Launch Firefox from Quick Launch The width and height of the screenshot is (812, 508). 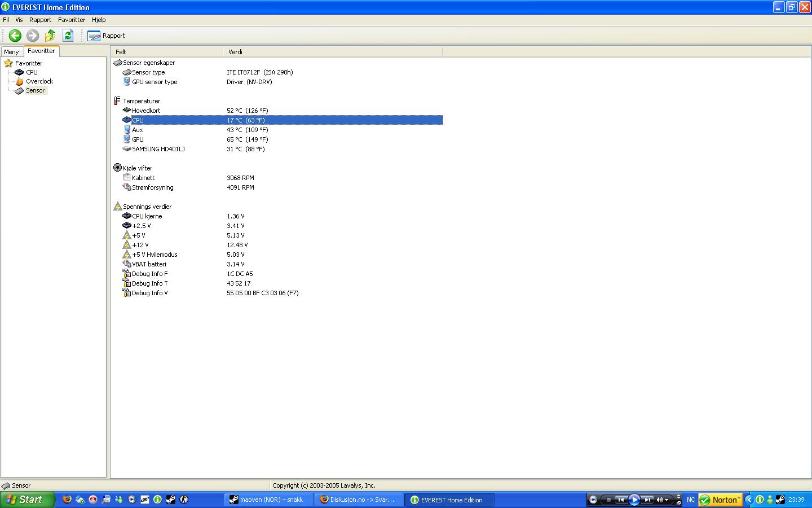click(67, 500)
